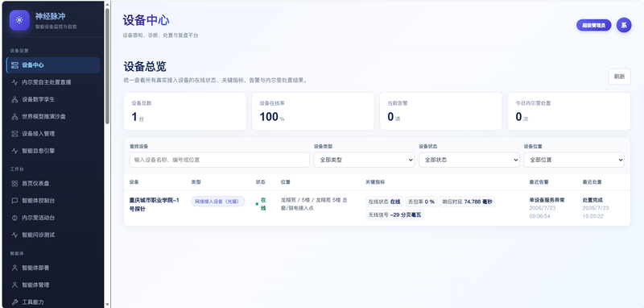This screenshot has height=308, width=644.
Task: Click the 超级管理员 badge button
Action: [x=594, y=25]
